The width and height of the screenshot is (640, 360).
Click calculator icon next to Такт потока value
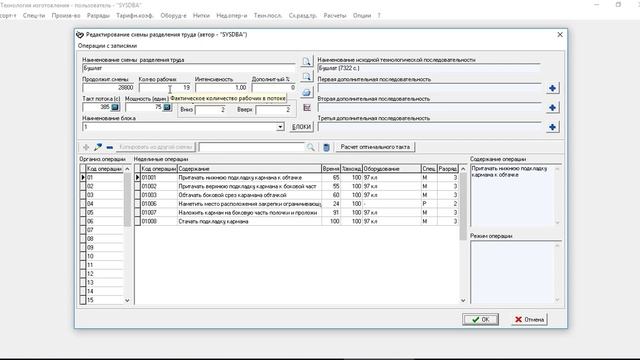[115, 107]
